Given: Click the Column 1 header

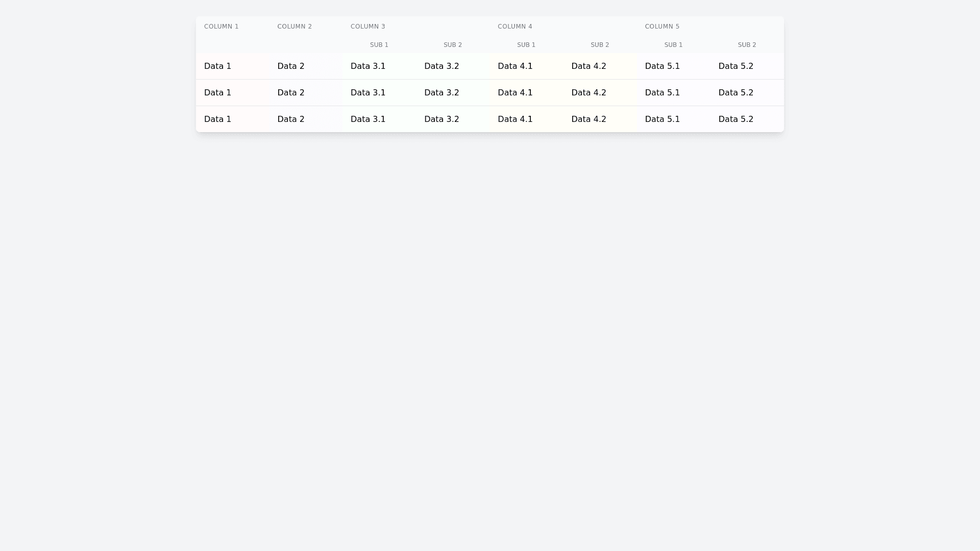Looking at the screenshot, I should click(x=222, y=27).
